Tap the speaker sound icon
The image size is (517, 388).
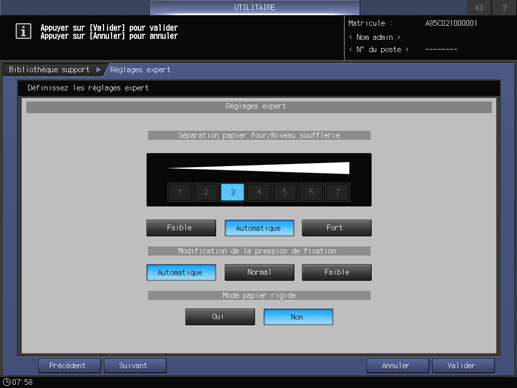pyautogui.click(x=479, y=7)
